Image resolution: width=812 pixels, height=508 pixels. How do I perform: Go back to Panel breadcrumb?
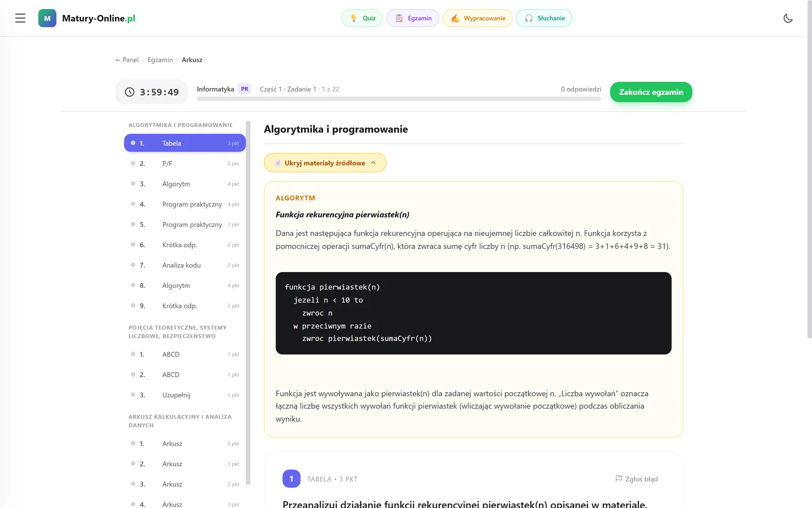pos(127,60)
